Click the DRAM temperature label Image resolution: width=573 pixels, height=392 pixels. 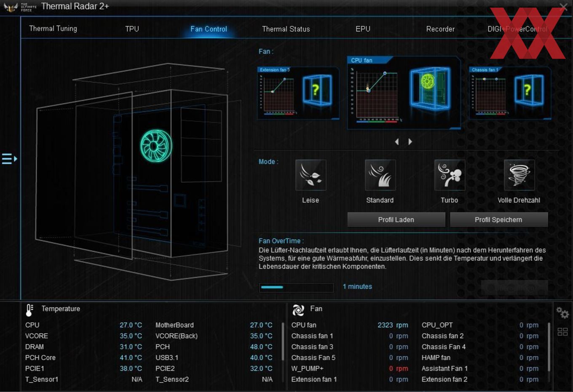[35, 347]
